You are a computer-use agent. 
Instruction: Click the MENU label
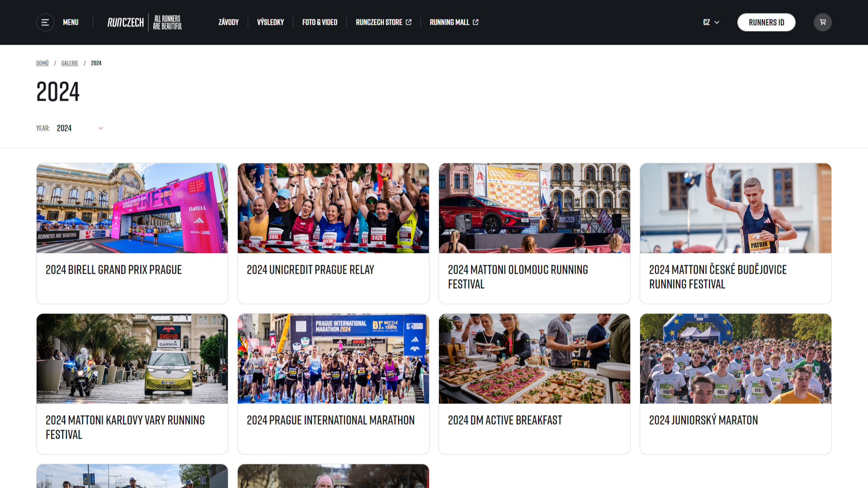pos(71,22)
